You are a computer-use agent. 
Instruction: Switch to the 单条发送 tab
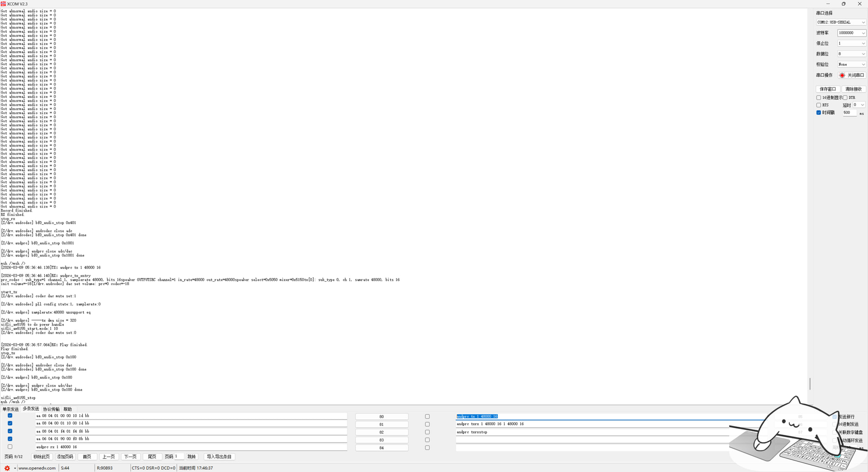pos(10,409)
